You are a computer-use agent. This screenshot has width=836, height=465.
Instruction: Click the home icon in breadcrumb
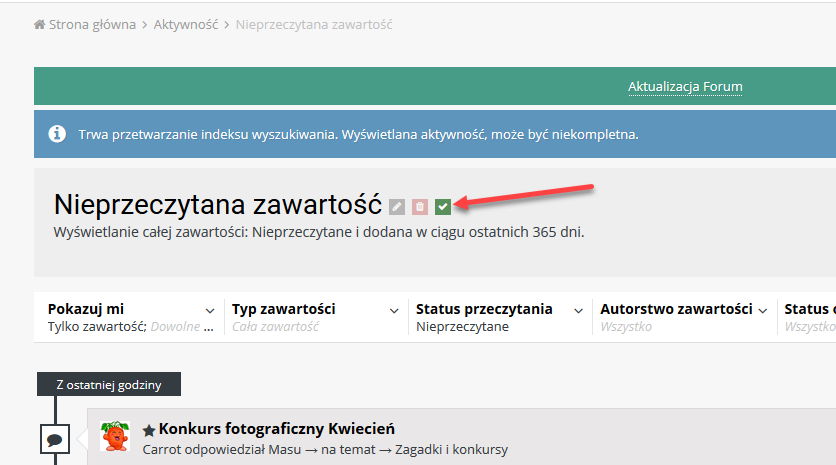point(39,25)
